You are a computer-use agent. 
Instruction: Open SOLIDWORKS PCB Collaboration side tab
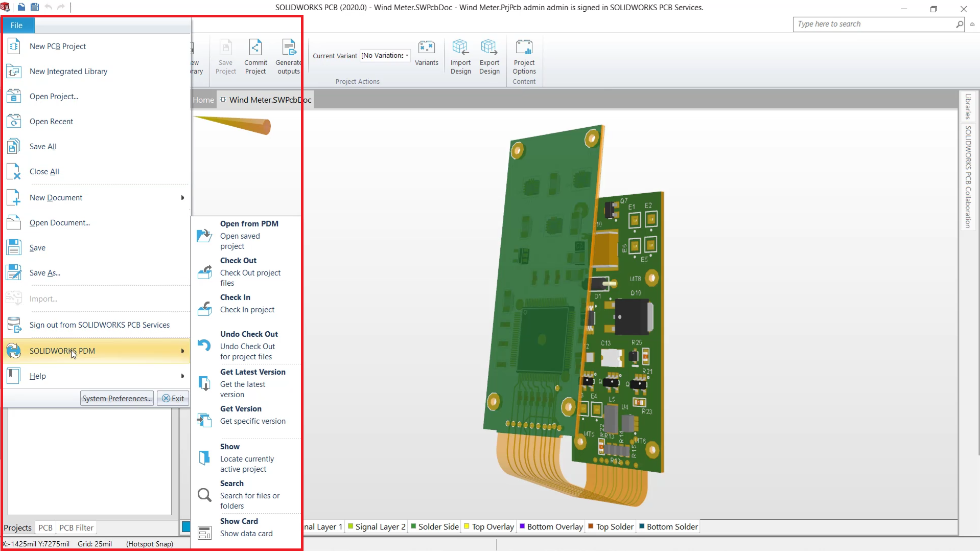point(967,177)
